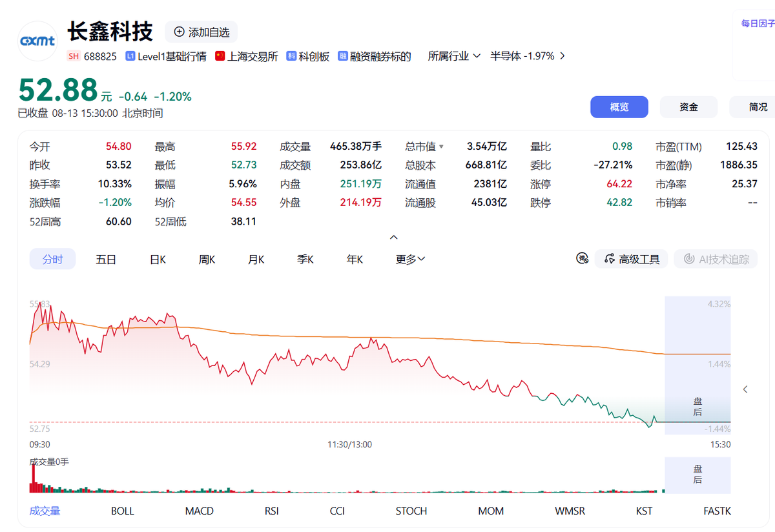Collapse the stock data panel with the up chevron
The height and width of the screenshot is (532, 775).
tap(394, 238)
